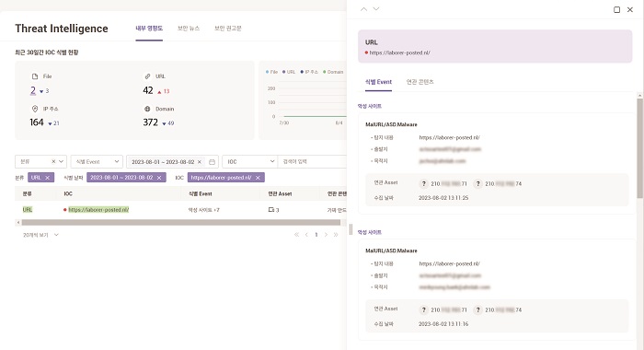This screenshot has height=350, width=644.
Task: Toggle File series in chart legend
Action: [272, 72]
